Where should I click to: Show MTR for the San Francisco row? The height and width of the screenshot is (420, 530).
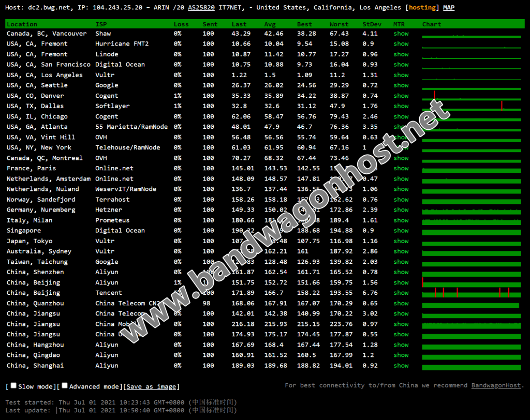401,65
